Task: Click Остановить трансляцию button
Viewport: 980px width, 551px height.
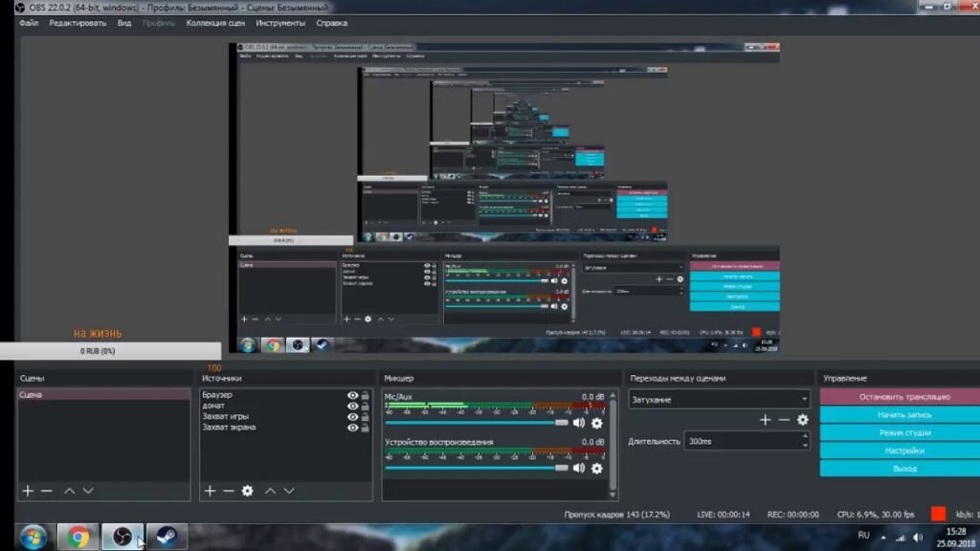Action: coord(900,397)
